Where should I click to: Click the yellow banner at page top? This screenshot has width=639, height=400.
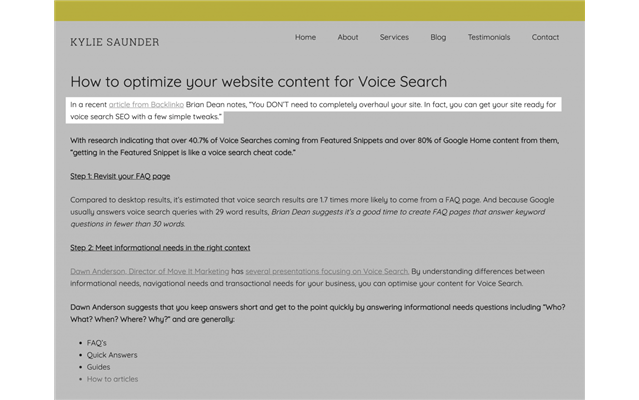coord(319,10)
